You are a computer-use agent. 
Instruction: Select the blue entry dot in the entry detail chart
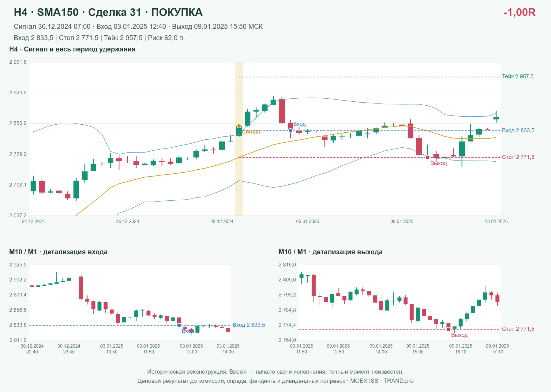[x=179, y=325]
